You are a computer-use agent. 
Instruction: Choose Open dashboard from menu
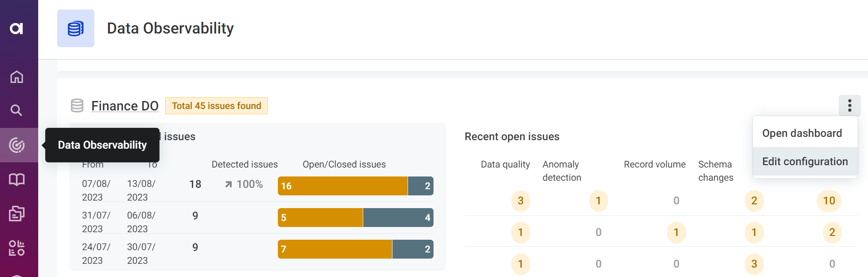(802, 133)
